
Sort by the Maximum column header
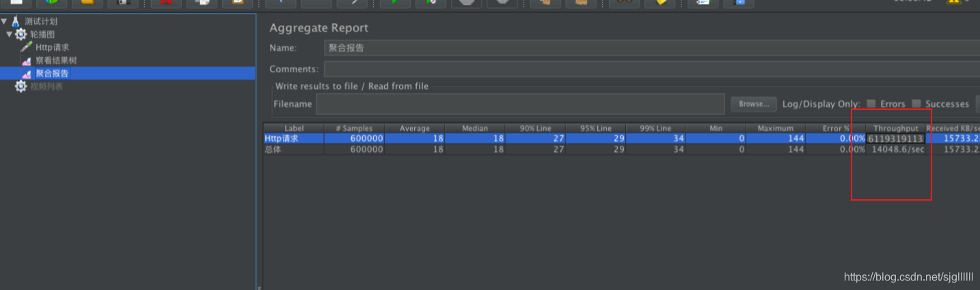pos(776,128)
